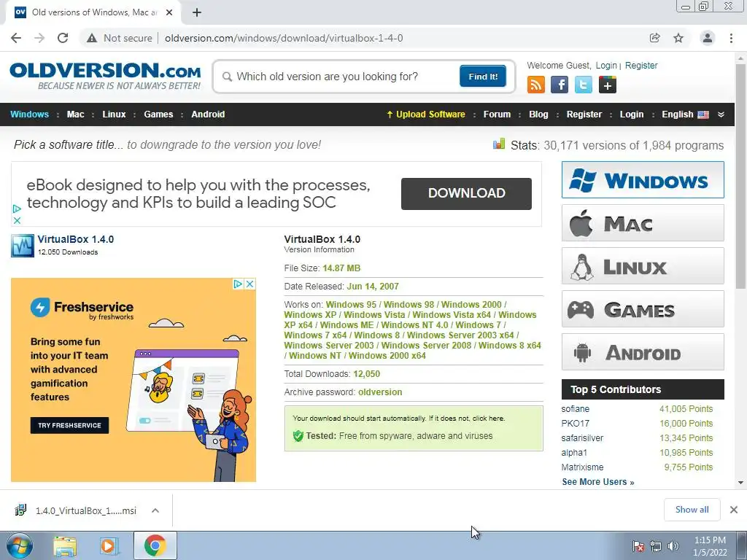Select the Android platform sidebar button

pyautogui.click(x=643, y=352)
